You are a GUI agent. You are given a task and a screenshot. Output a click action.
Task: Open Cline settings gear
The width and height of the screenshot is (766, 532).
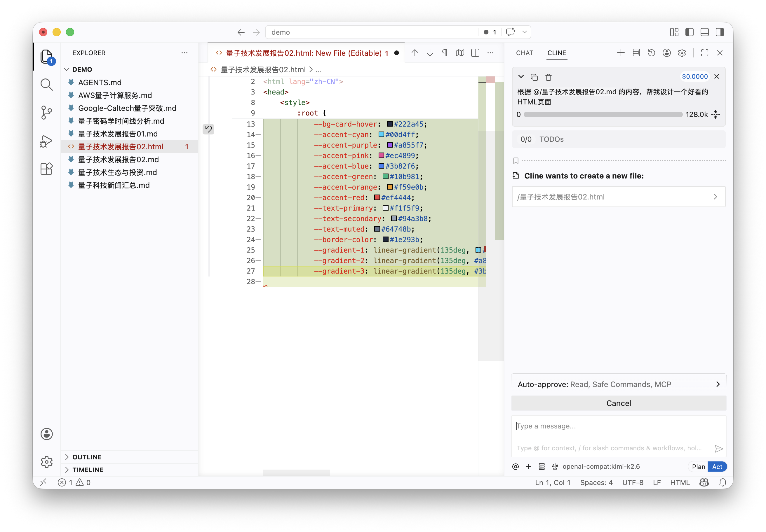(x=682, y=53)
